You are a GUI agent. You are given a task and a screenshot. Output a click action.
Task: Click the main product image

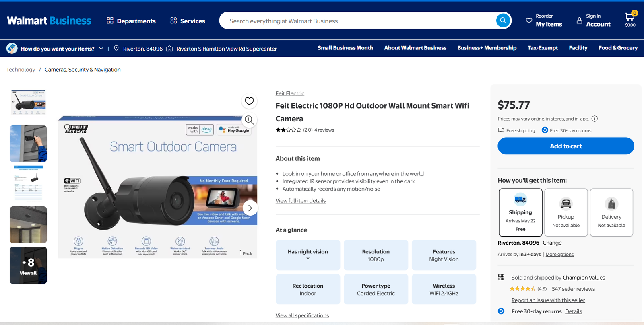tap(157, 187)
